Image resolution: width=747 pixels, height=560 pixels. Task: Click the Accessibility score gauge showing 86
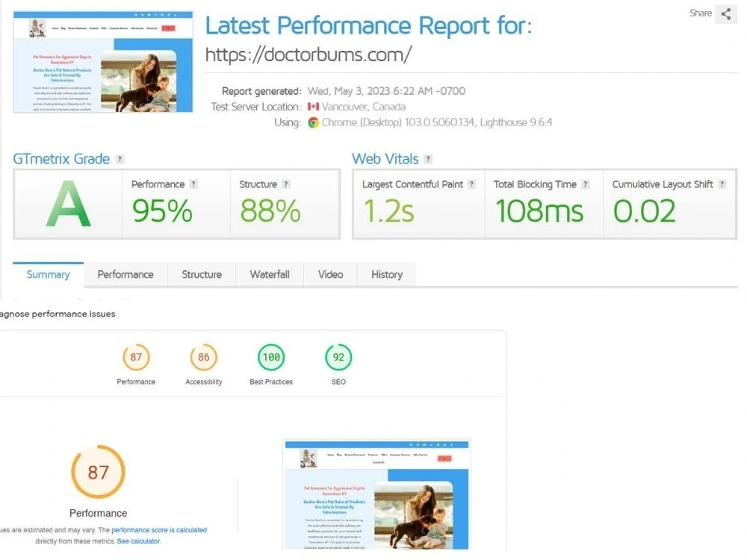click(x=203, y=358)
